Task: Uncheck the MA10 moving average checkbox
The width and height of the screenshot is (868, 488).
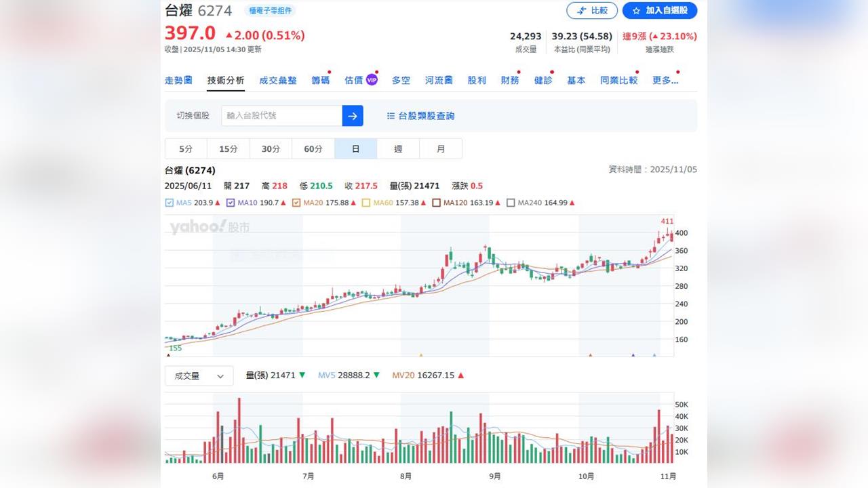Action: pos(231,202)
